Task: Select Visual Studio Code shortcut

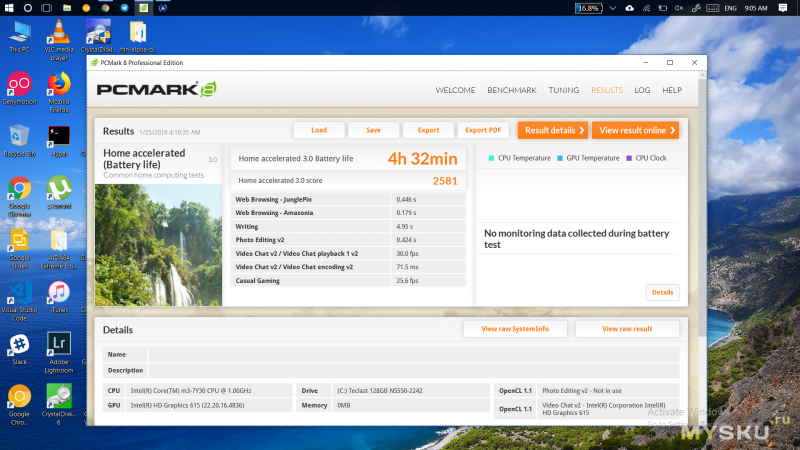Action: click(x=19, y=302)
